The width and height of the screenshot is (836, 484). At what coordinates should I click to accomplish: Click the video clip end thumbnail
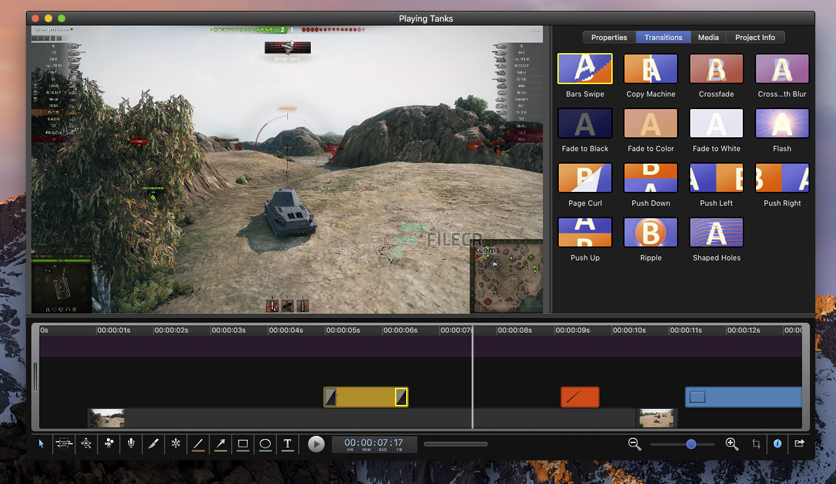[x=656, y=418]
